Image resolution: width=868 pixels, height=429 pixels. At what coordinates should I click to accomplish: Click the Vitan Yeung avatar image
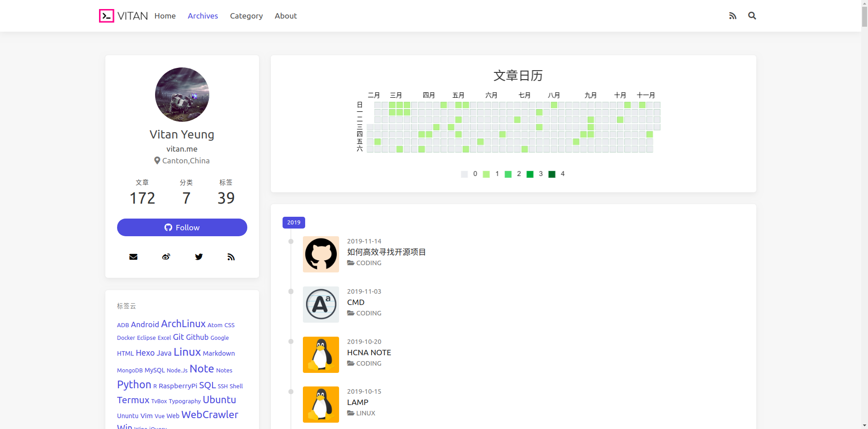(x=182, y=95)
